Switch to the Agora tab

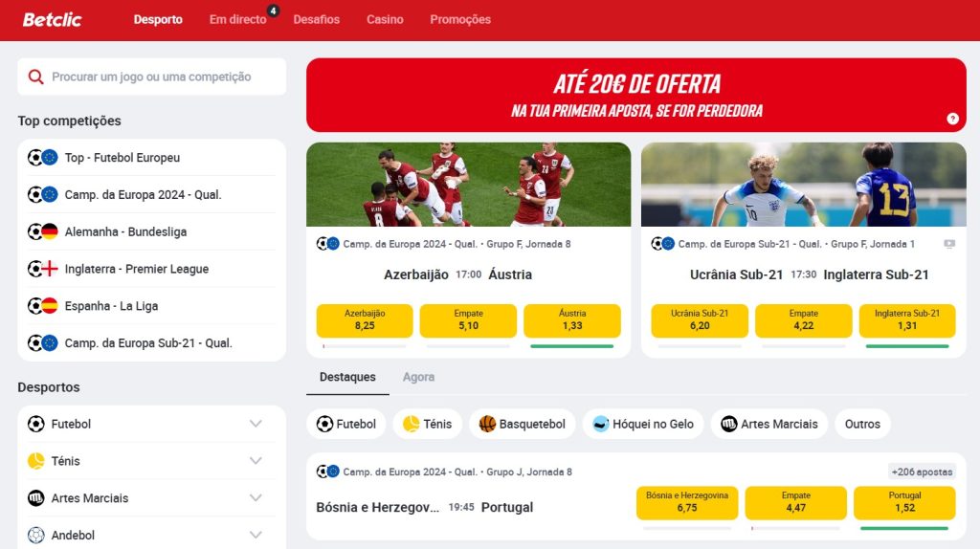pos(419,377)
